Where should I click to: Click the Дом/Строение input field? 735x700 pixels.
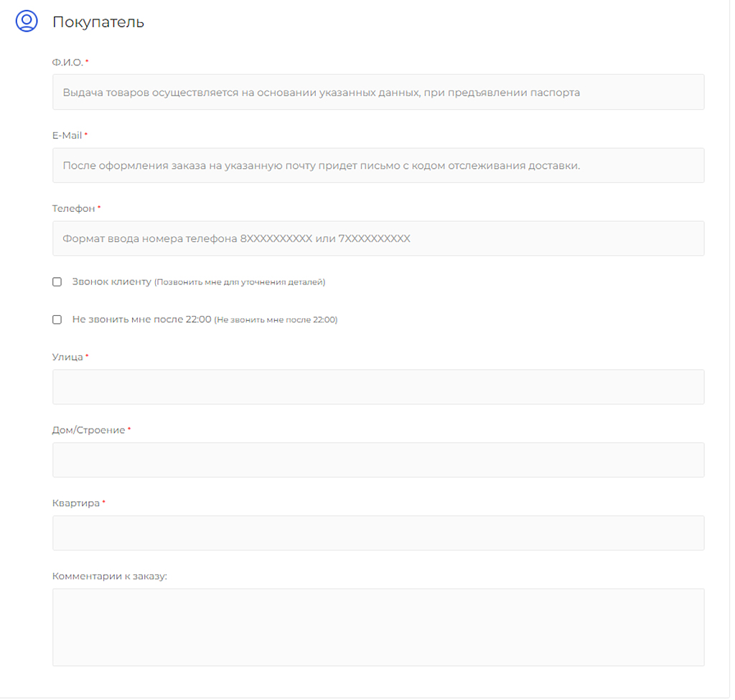378,459
